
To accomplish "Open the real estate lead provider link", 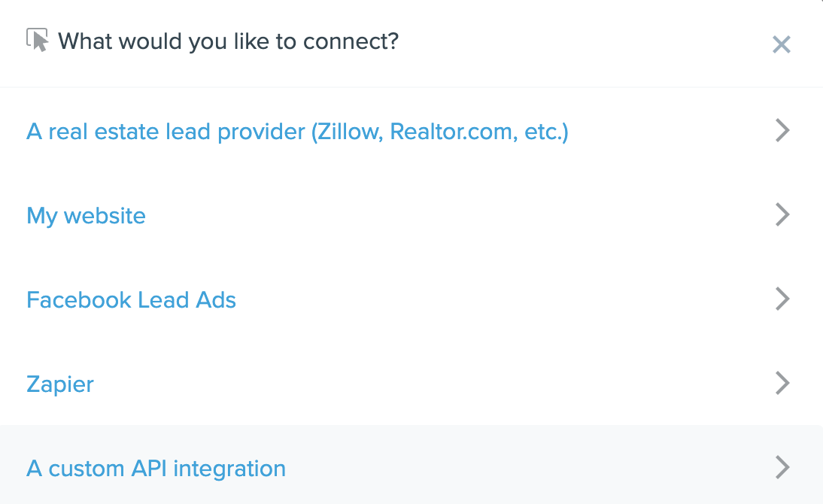I will 297,132.
